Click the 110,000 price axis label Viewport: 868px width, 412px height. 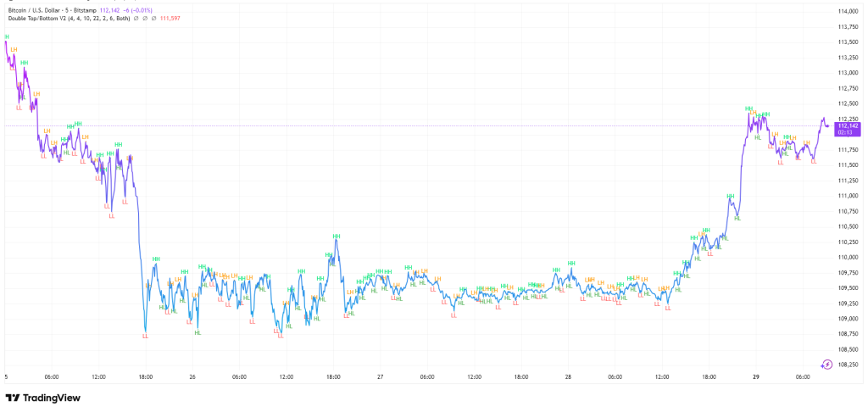coord(848,257)
